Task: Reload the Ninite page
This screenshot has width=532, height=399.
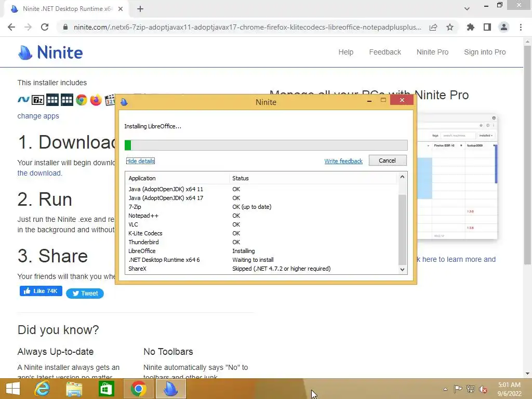Action: pos(45,27)
